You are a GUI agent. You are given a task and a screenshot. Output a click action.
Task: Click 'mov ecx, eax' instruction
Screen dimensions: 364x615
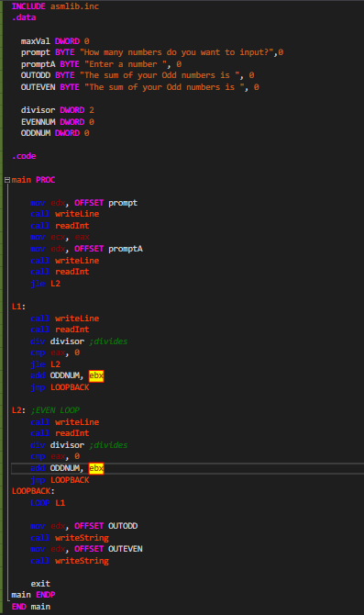tap(60, 238)
